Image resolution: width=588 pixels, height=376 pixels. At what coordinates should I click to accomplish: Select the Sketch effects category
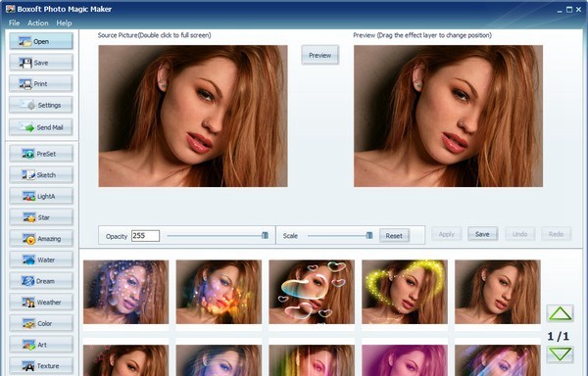41,175
